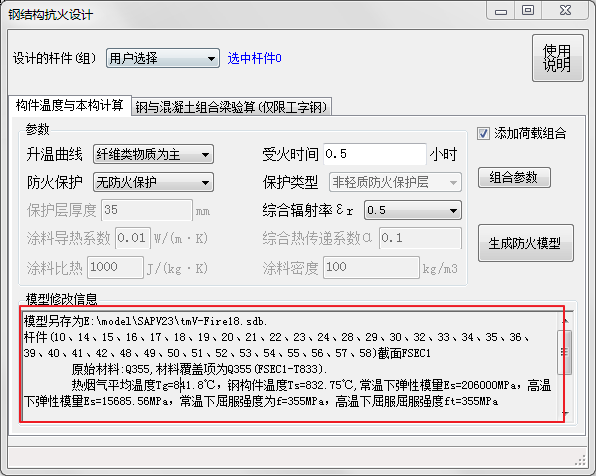Close the 钢结构抗火设计 dialog
This screenshot has width=596, height=476.
click(x=565, y=11)
